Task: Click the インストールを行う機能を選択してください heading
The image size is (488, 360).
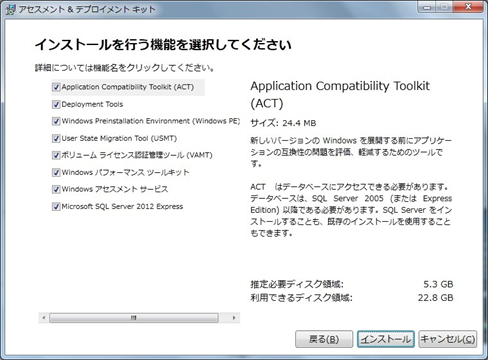Action: point(163,44)
